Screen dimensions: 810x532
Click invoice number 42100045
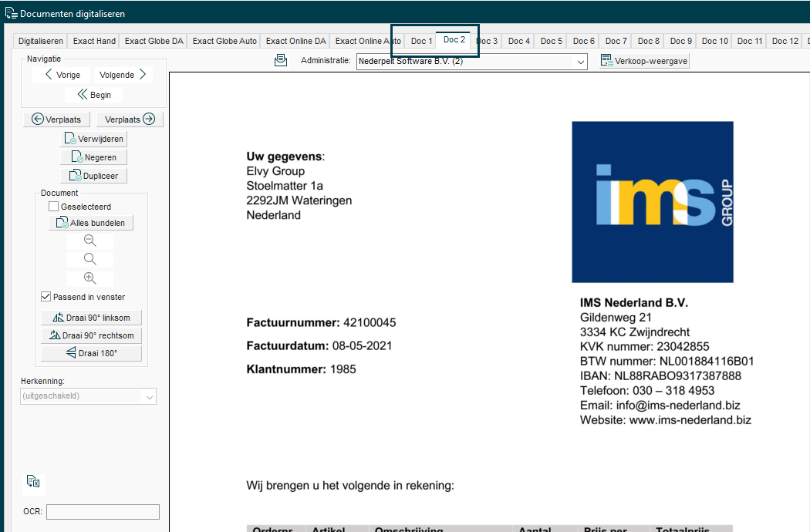(370, 323)
